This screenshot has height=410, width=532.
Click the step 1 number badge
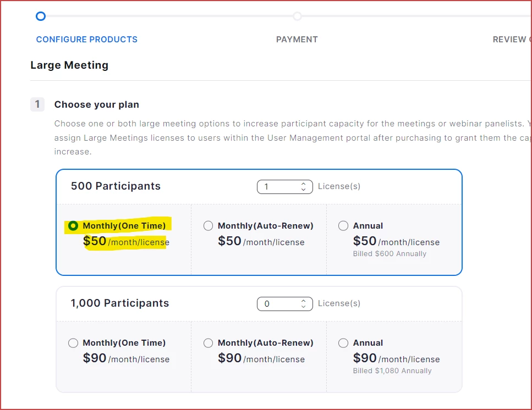pos(37,104)
